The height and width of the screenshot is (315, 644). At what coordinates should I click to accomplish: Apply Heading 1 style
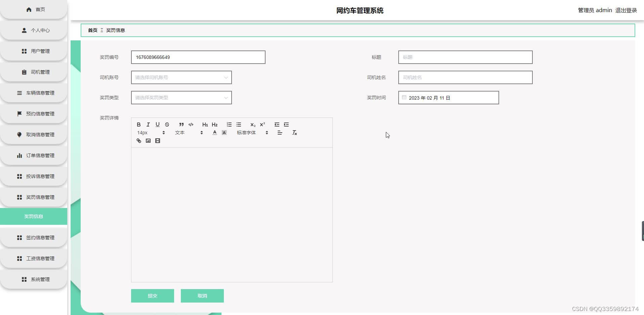pos(205,125)
